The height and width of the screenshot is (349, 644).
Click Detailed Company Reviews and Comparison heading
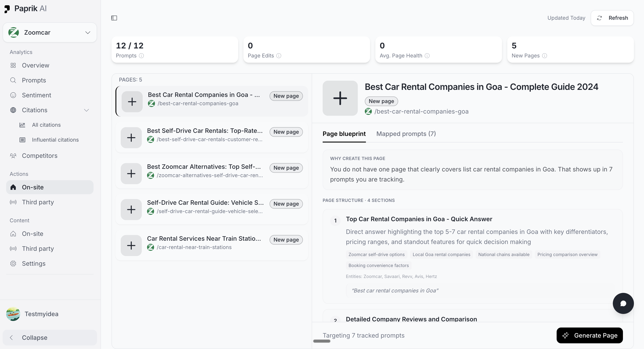coord(411,319)
